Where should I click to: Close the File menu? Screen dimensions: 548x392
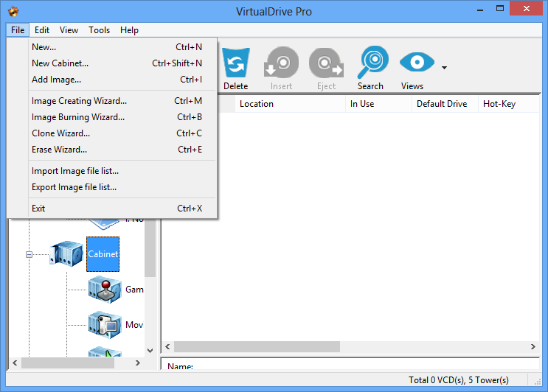click(18, 30)
